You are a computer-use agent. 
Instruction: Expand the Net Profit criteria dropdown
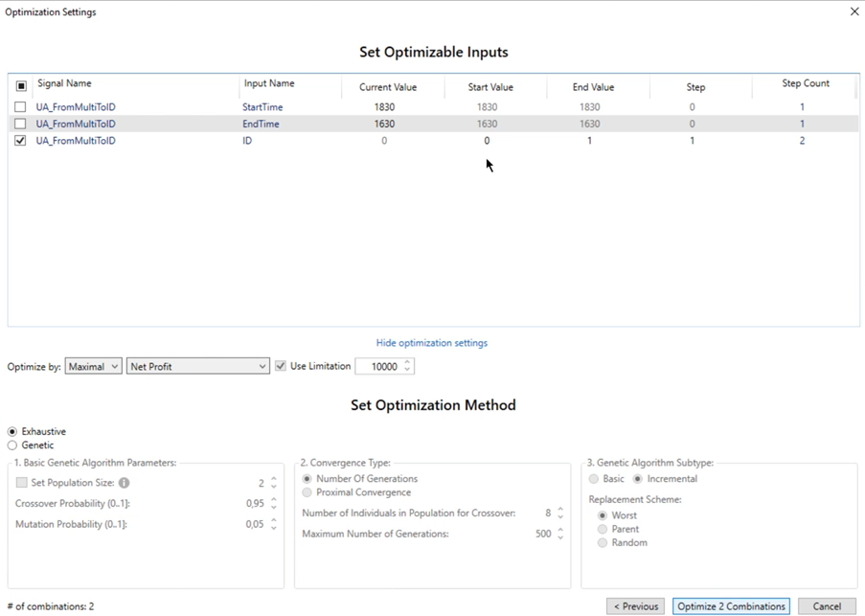(198, 366)
